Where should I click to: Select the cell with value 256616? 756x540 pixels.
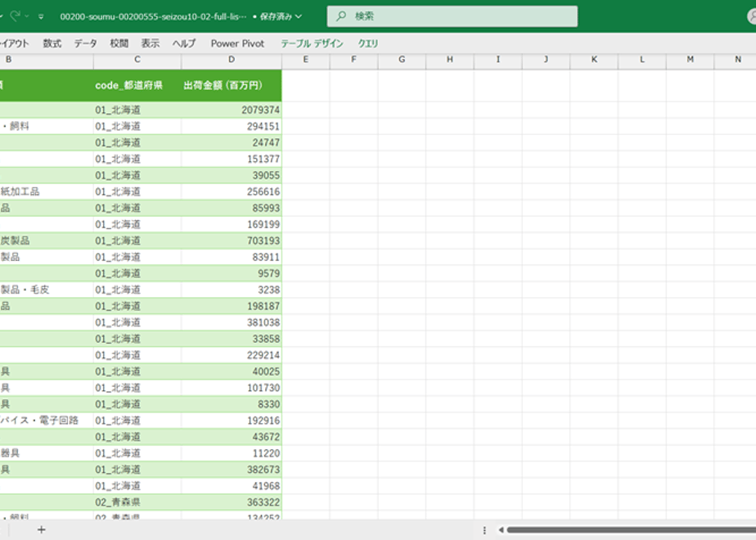[x=232, y=192]
